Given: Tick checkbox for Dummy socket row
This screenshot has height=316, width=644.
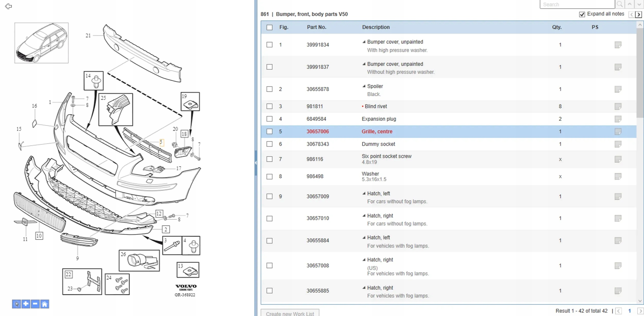Looking at the screenshot, I should (x=269, y=144).
